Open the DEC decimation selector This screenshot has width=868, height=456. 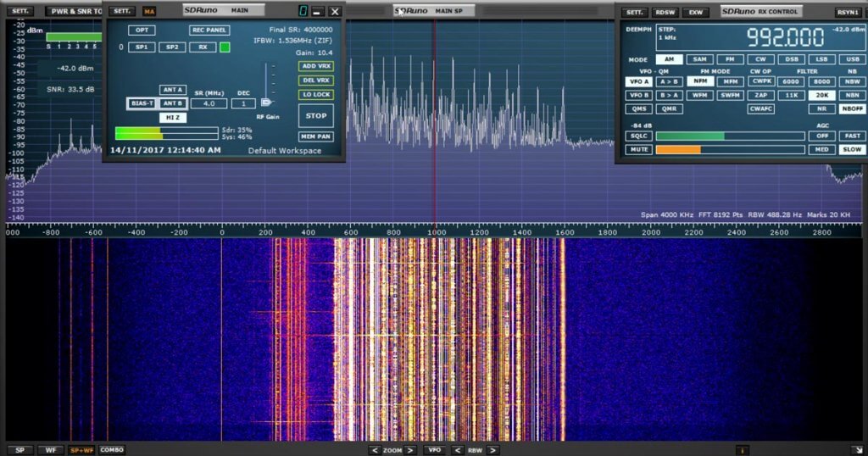(243, 103)
